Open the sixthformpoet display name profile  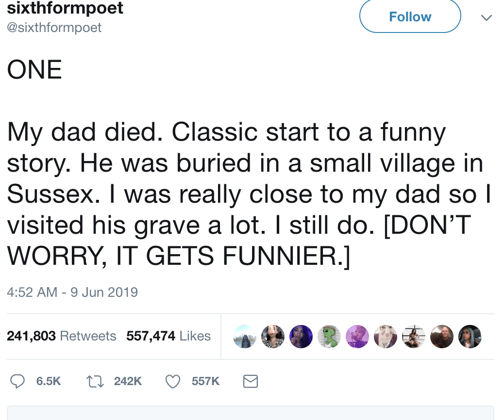coord(65,8)
